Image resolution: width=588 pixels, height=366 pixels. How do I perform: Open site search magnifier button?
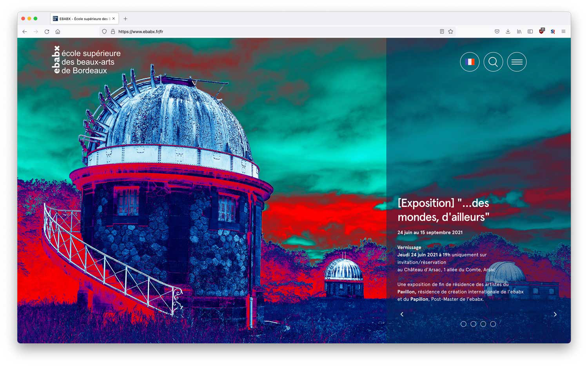point(493,62)
